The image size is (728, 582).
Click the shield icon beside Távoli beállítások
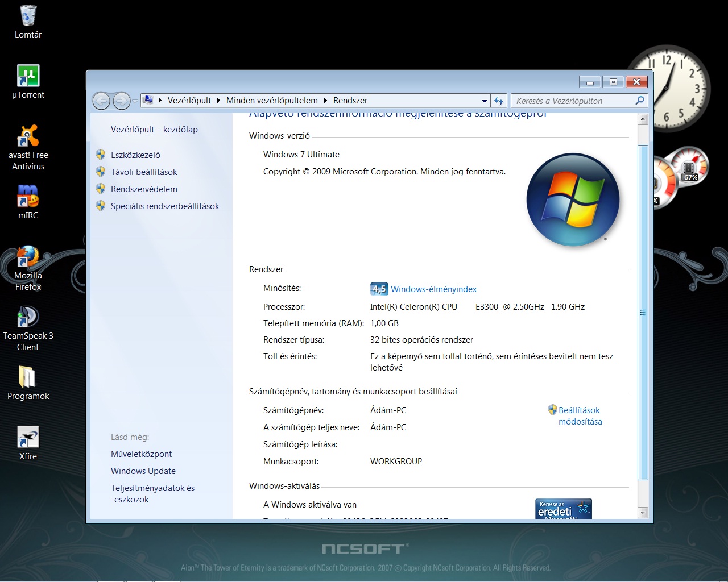point(101,172)
